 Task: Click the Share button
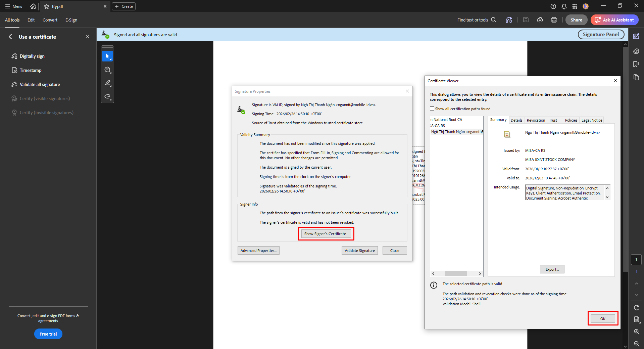tap(577, 20)
